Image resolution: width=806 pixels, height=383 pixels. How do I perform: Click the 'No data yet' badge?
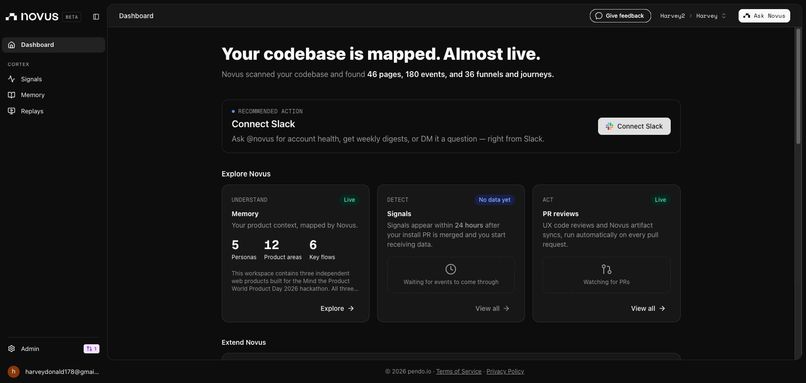click(x=494, y=199)
